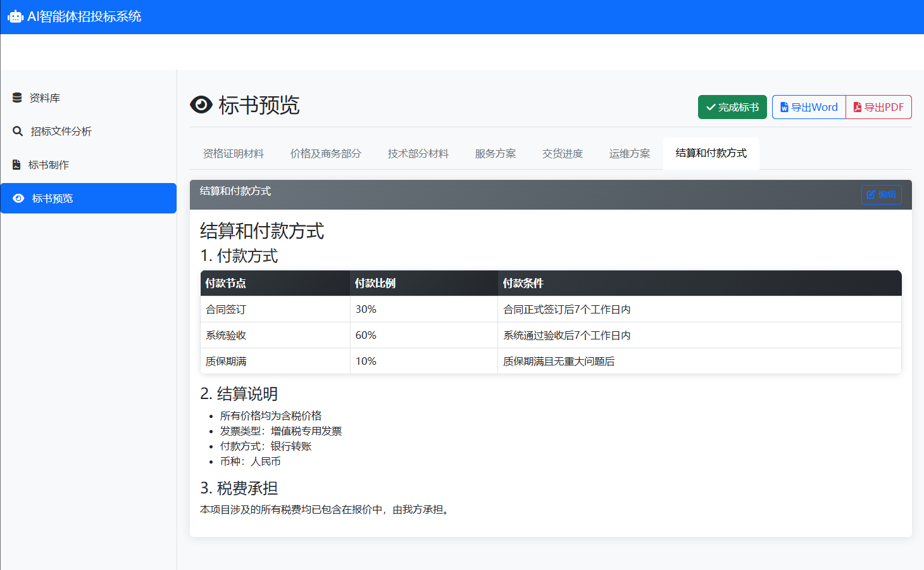Image resolution: width=924 pixels, height=570 pixels.
Task: Click the magnifier icon beside 招标文件分析
Action: click(x=18, y=131)
